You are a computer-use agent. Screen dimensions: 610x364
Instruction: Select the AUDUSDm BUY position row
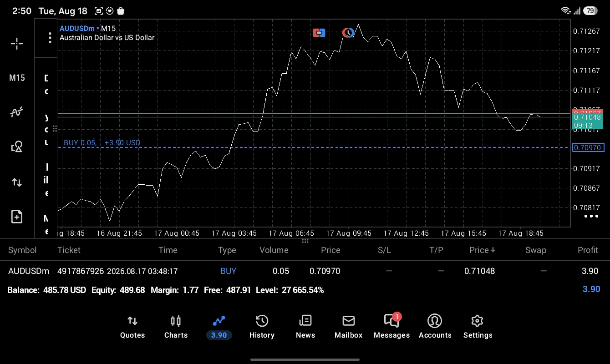pos(305,271)
